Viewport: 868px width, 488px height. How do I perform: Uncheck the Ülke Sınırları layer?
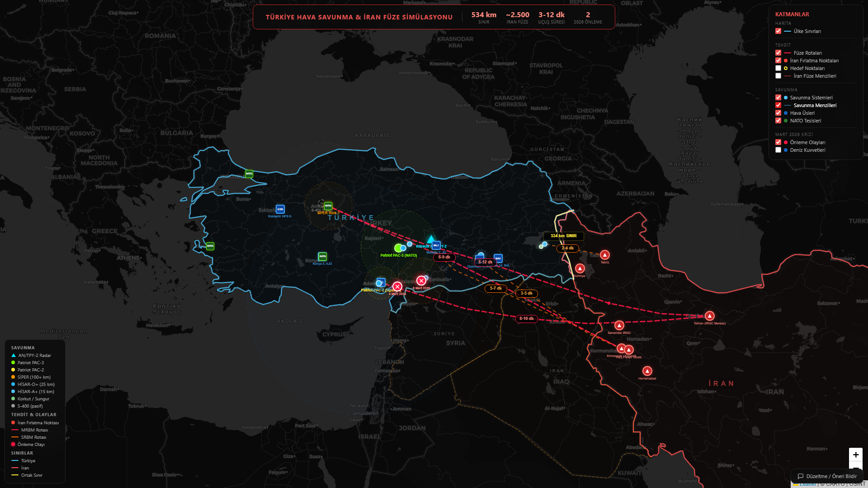[778, 31]
